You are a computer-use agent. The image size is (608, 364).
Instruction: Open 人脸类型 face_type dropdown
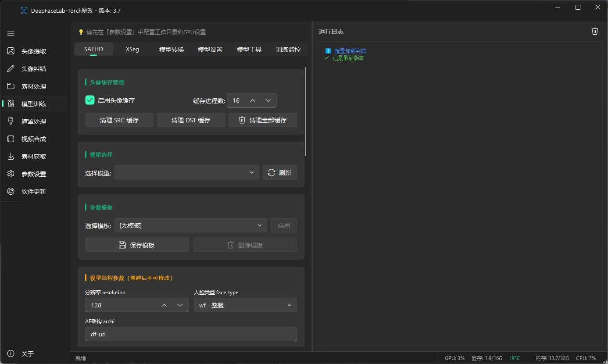click(x=245, y=305)
